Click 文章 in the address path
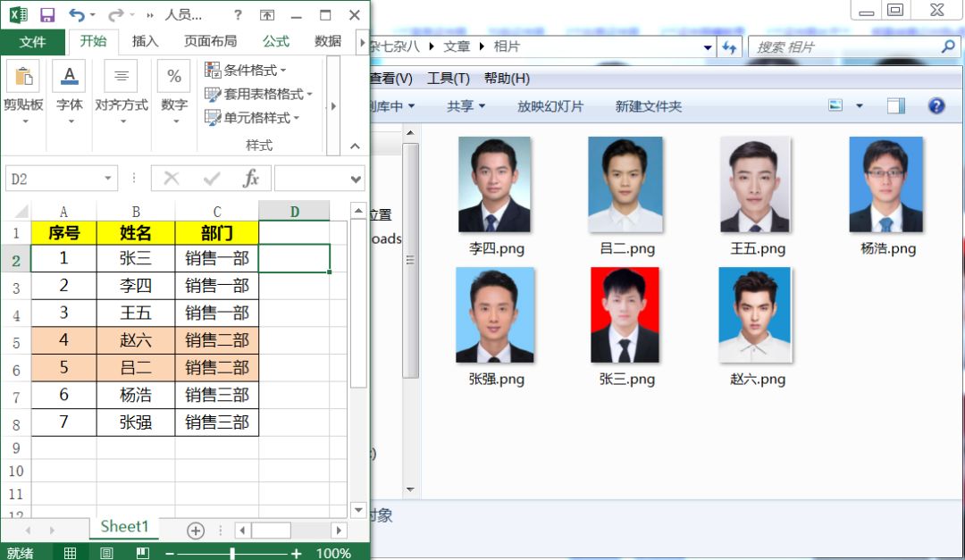 coord(457,46)
